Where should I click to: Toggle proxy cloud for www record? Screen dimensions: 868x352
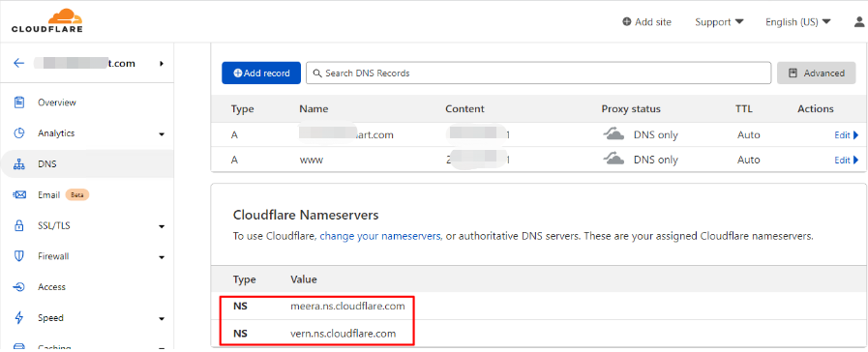(x=614, y=160)
